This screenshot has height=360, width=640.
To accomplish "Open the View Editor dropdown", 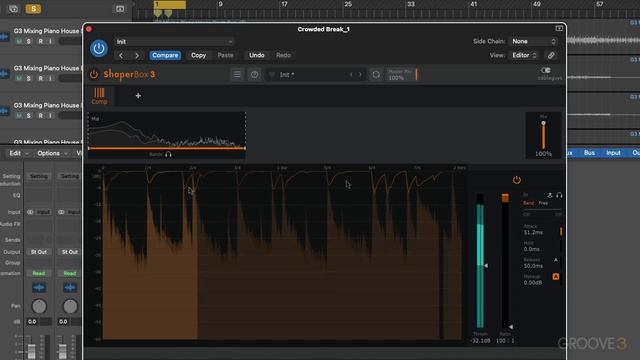I will [x=524, y=55].
